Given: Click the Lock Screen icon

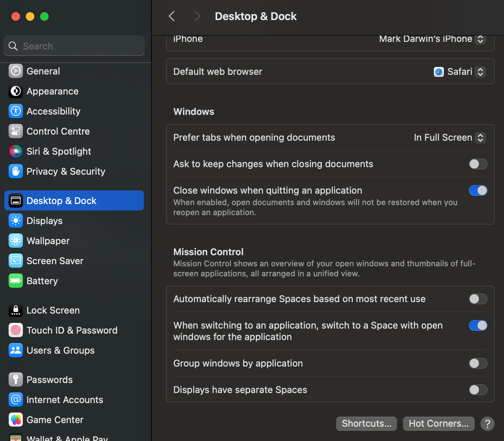Looking at the screenshot, I should tap(16, 310).
